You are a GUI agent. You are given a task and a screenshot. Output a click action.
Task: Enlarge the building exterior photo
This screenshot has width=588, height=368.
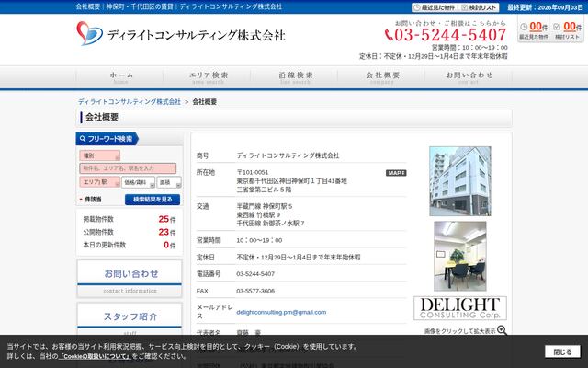point(460,181)
